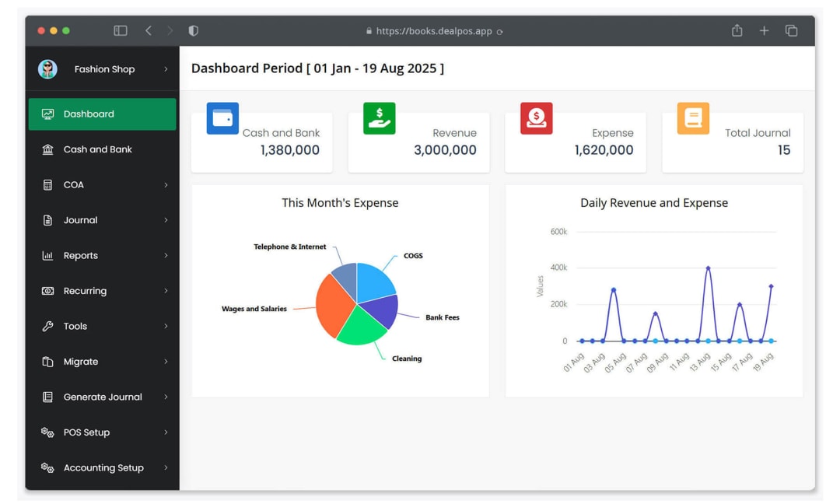This screenshot has width=840, height=504.
Task: Expand the COA submenu
Action: (x=166, y=185)
